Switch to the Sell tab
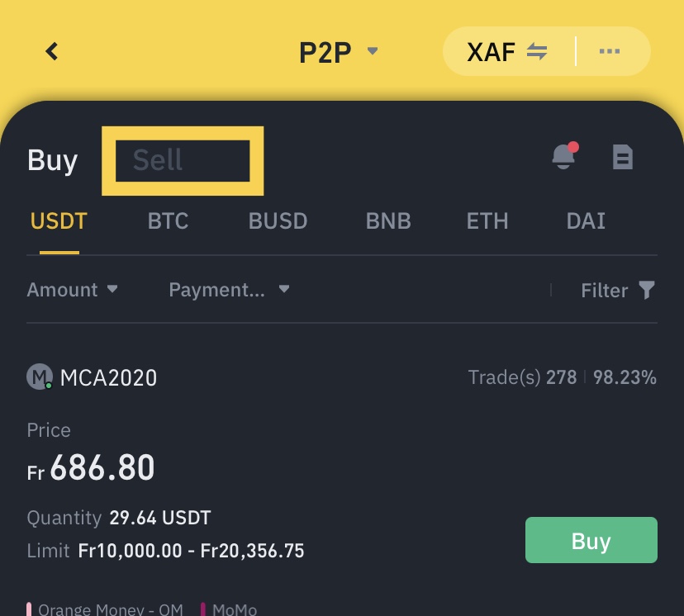This screenshot has width=684, height=616. tap(158, 160)
